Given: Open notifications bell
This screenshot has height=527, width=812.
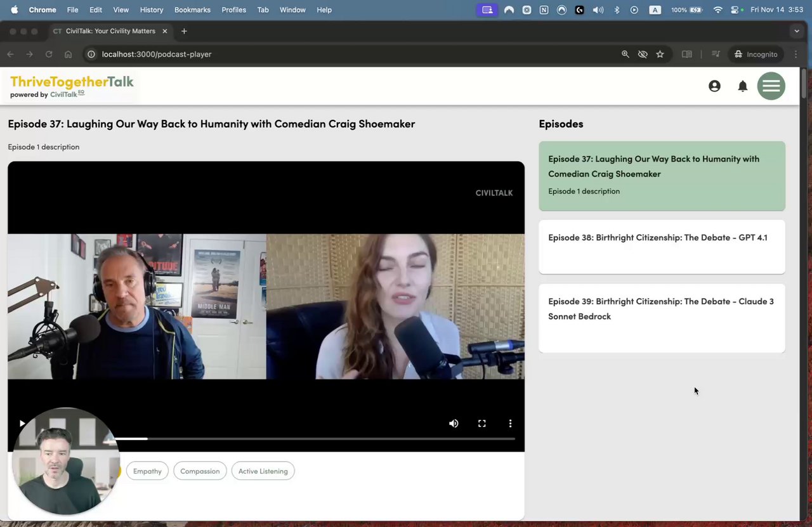Looking at the screenshot, I should 743,86.
